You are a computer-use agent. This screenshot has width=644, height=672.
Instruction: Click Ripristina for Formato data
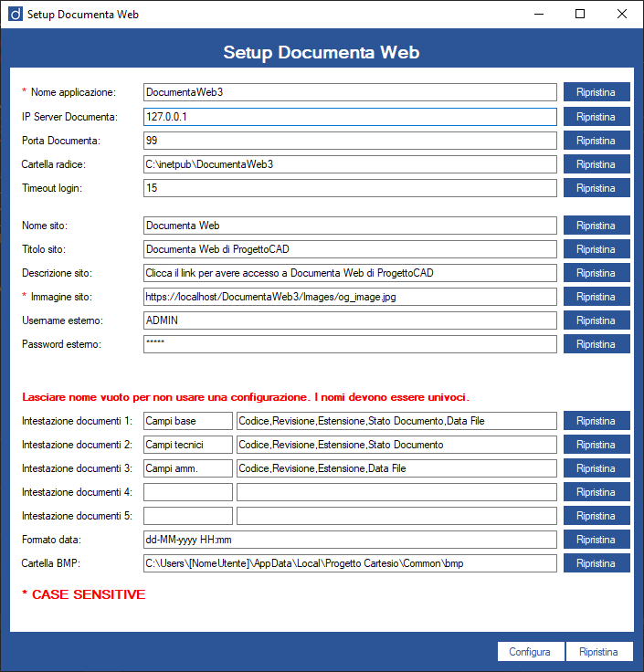click(x=596, y=540)
